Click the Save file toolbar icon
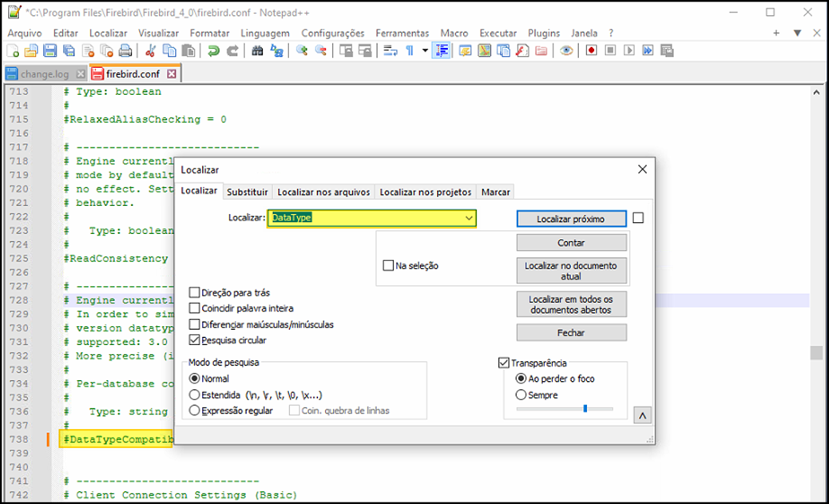829x504 pixels. tap(50, 51)
